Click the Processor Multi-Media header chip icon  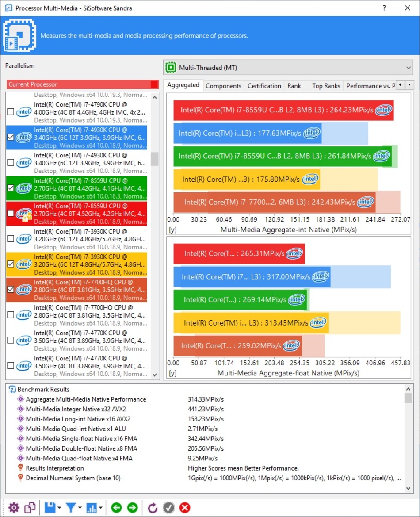[x=20, y=35]
